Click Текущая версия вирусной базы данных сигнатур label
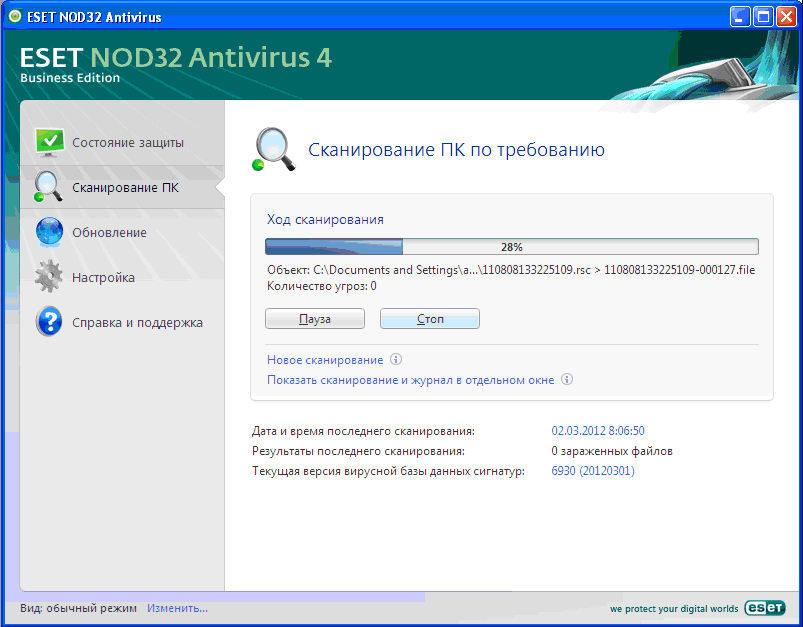This screenshot has height=627, width=803. (x=388, y=471)
